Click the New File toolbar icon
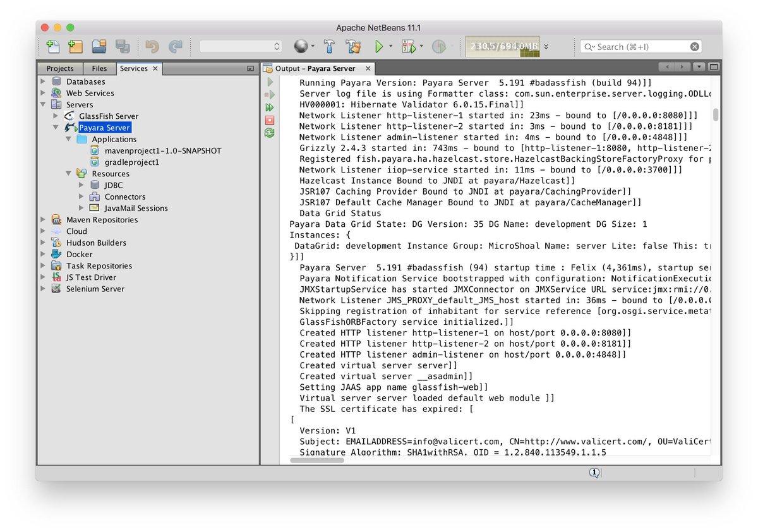The width and height of the screenshot is (758, 532). 53,46
